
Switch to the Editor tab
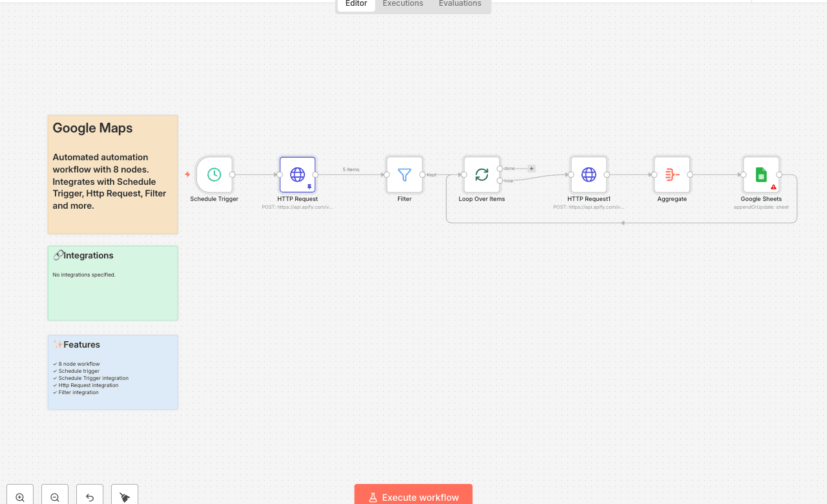coord(356,4)
